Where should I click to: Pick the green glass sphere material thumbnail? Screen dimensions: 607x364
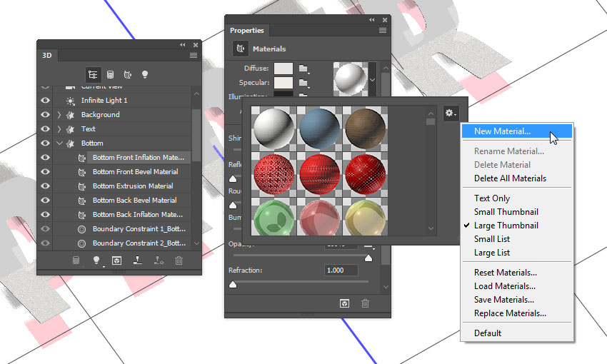point(274,216)
